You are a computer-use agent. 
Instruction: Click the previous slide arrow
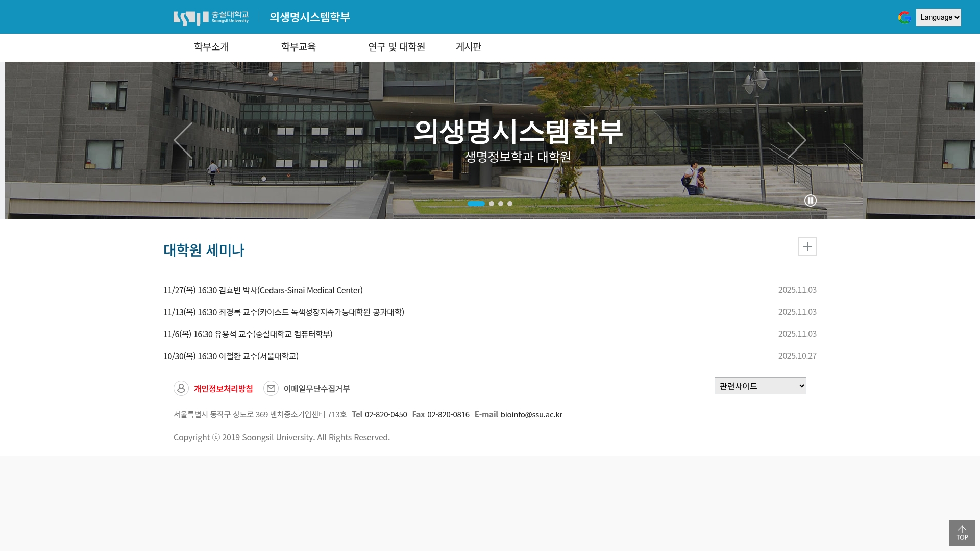point(183,140)
